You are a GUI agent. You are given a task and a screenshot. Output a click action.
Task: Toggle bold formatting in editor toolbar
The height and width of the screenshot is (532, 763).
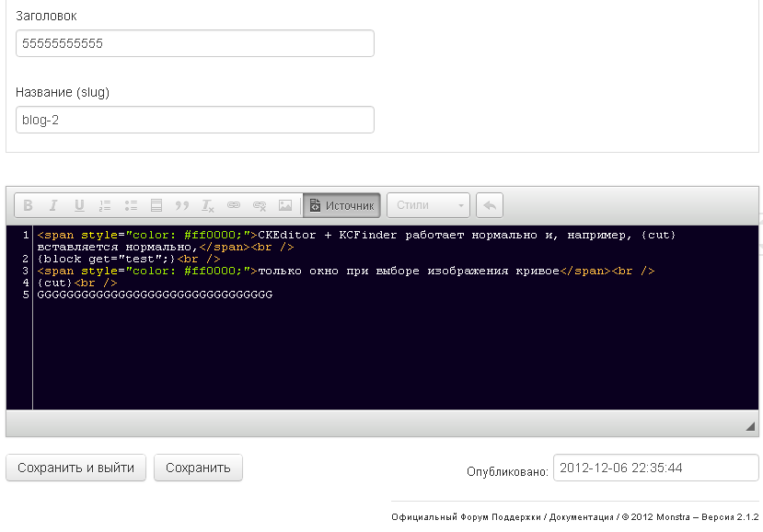(29, 205)
